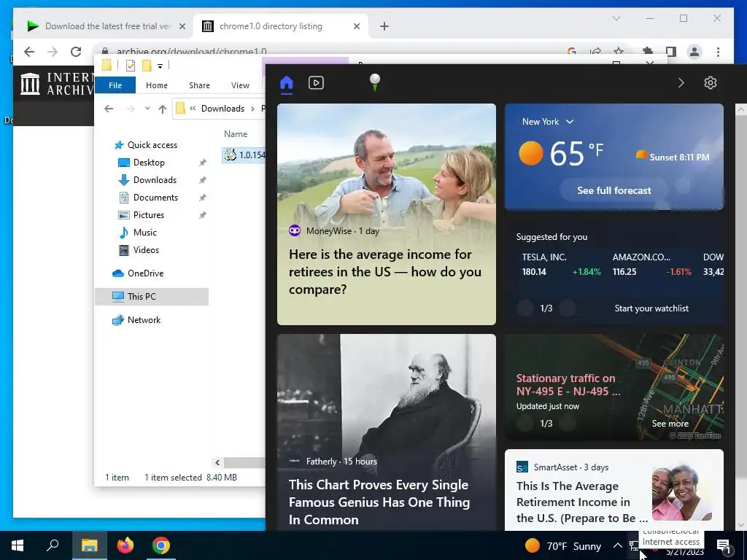Open the Home ribbon tab in Explorer
747x560 pixels.
pos(157,85)
